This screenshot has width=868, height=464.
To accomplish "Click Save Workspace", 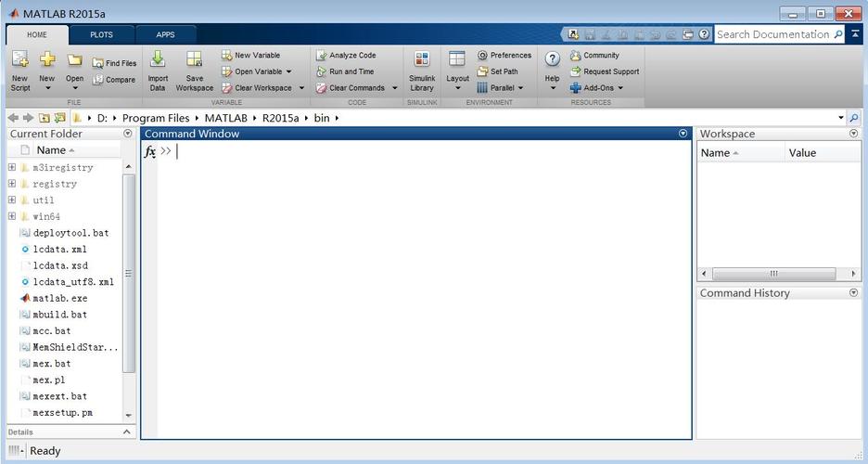I will click(x=195, y=71).
